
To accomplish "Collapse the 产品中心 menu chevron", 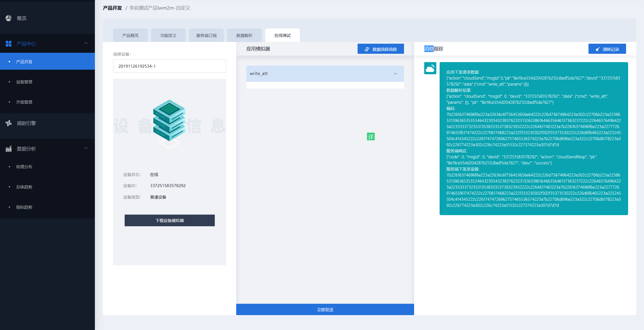I will coord(86,43).
